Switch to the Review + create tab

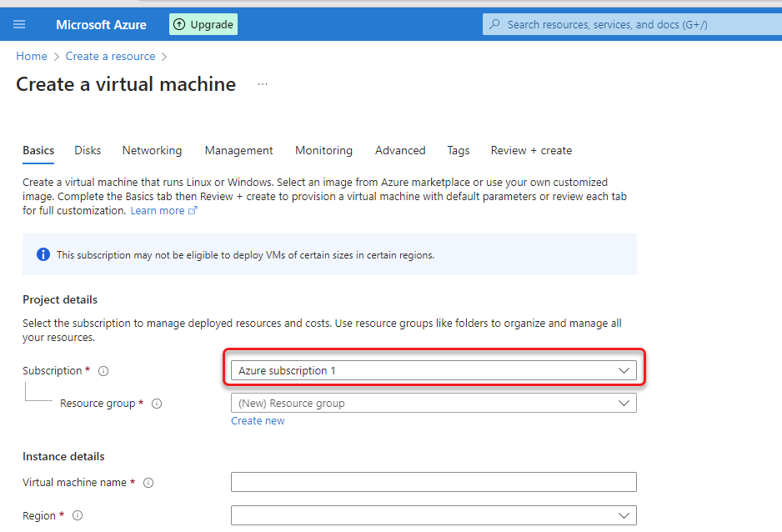(531, 150)
